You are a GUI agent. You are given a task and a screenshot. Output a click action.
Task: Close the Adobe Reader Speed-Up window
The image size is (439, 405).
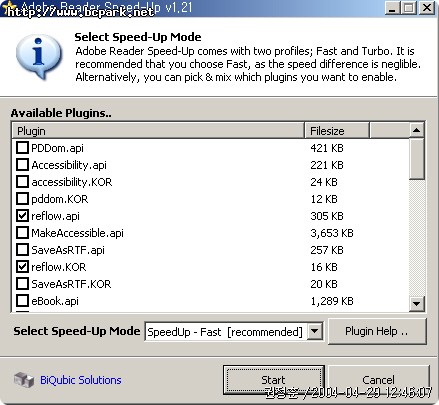click(x=426, y=7)
